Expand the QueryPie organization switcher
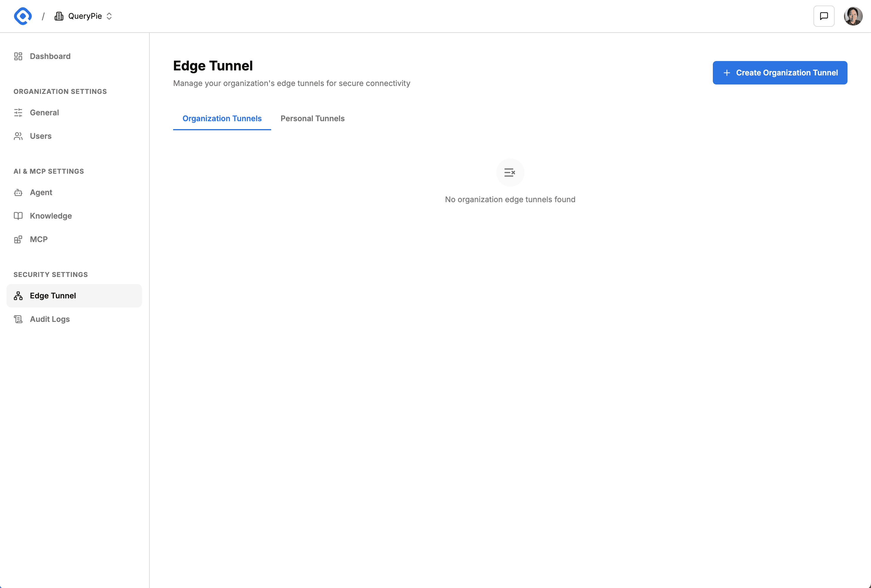 point(85,16)
